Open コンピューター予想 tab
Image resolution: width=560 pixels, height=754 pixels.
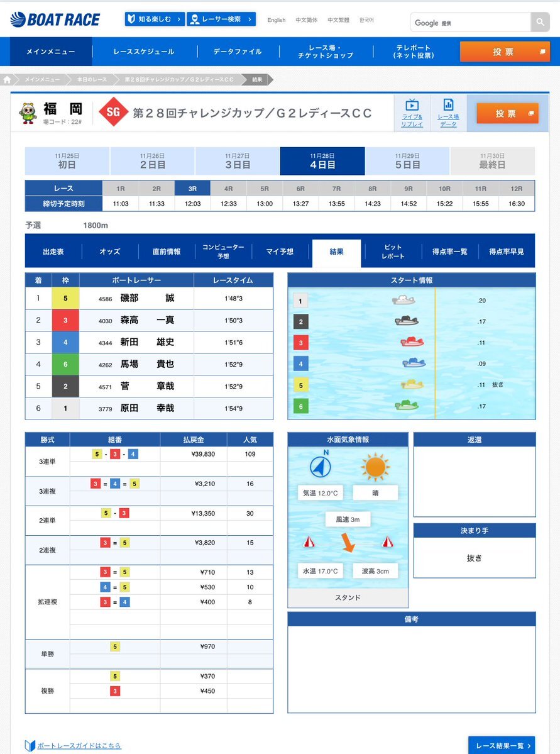click(x=224, y=252)
